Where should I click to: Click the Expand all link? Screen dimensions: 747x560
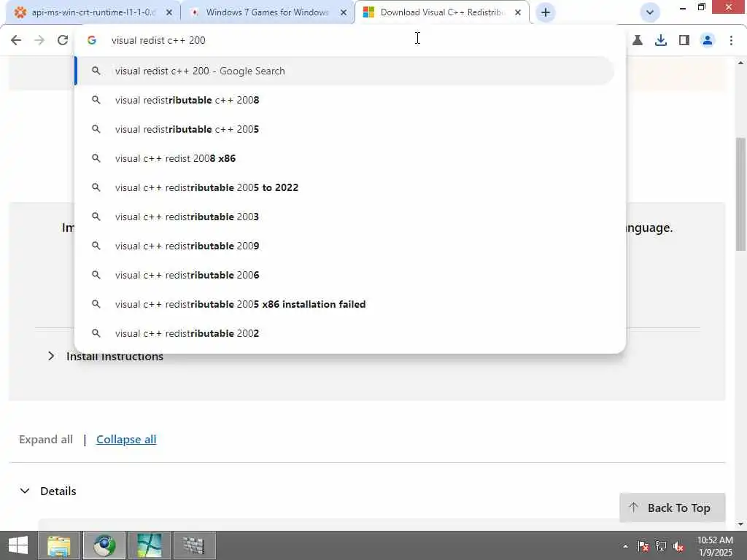pyautogui.click(x=46, y=440)
